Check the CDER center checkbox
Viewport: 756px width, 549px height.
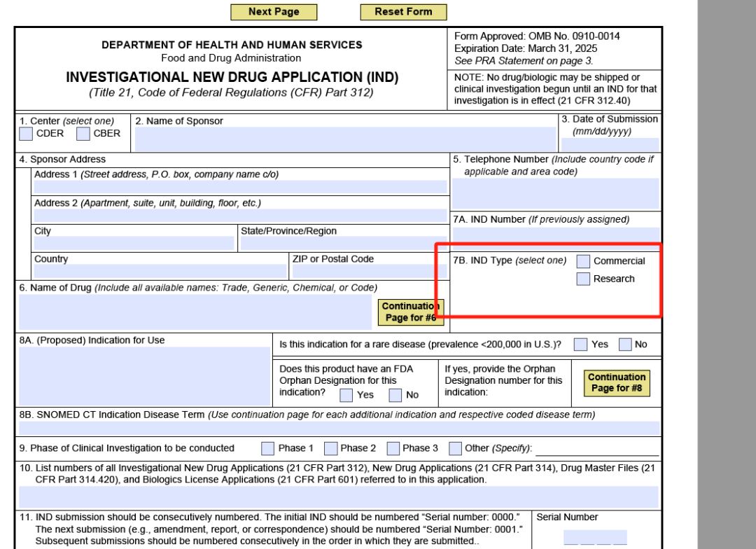[x=26, y=134]
